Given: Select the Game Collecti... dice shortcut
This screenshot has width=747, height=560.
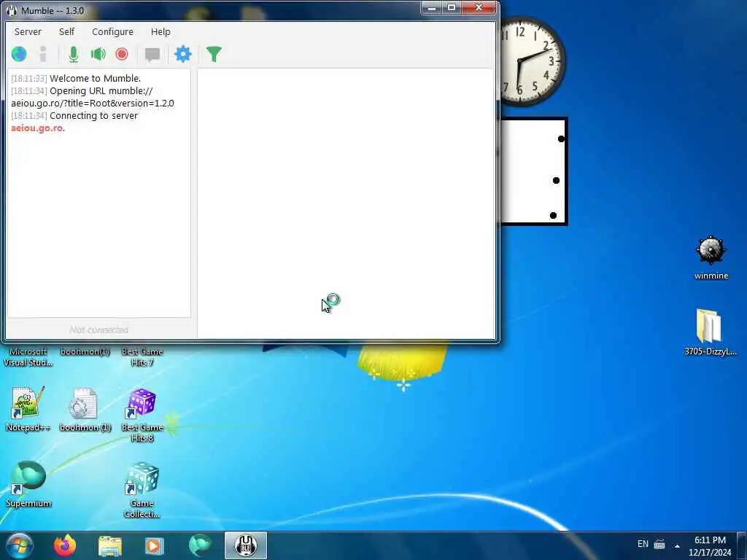Looking at the screenshot, I should point(142,491).
